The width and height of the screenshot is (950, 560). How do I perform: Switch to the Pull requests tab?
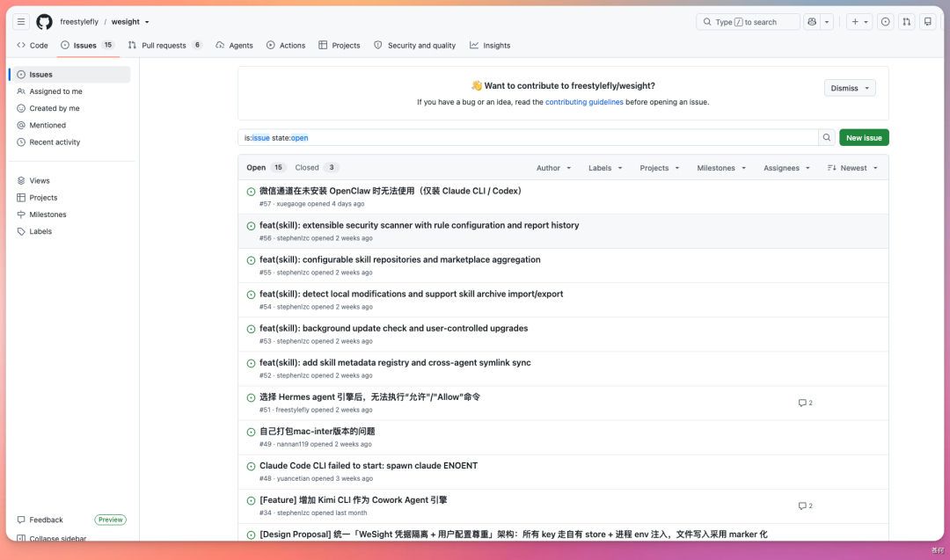164,46
